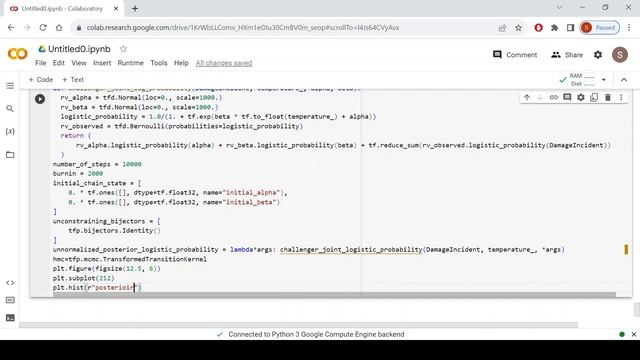This screenshot has height=360, width=640.
Task: Open cell editor settings gear
Action: coord(580,98)
